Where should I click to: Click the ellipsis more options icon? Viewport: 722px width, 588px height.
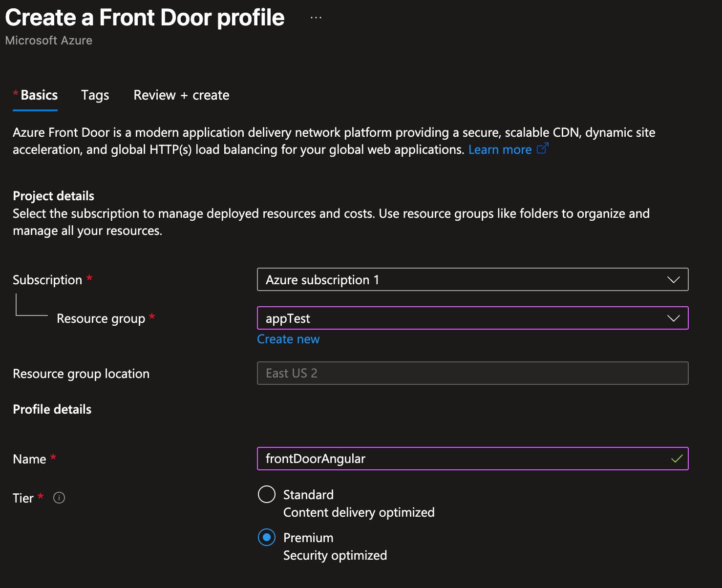tap(316, 18)
